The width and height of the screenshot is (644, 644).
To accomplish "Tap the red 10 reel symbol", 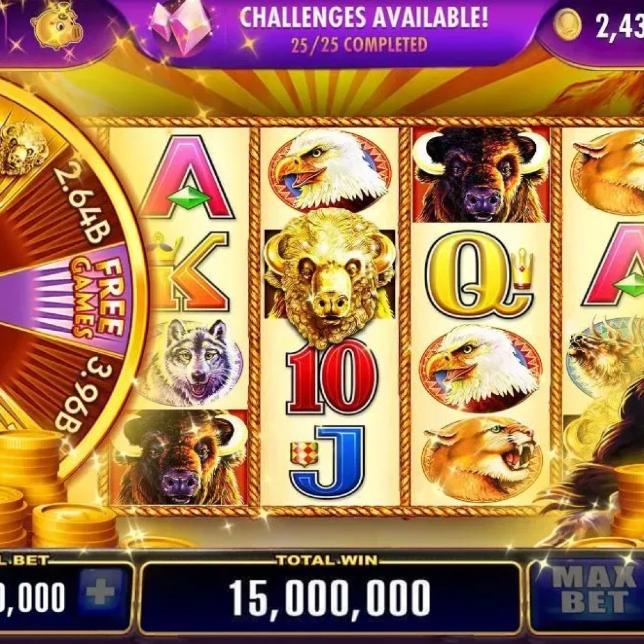I will pos(331,377).
